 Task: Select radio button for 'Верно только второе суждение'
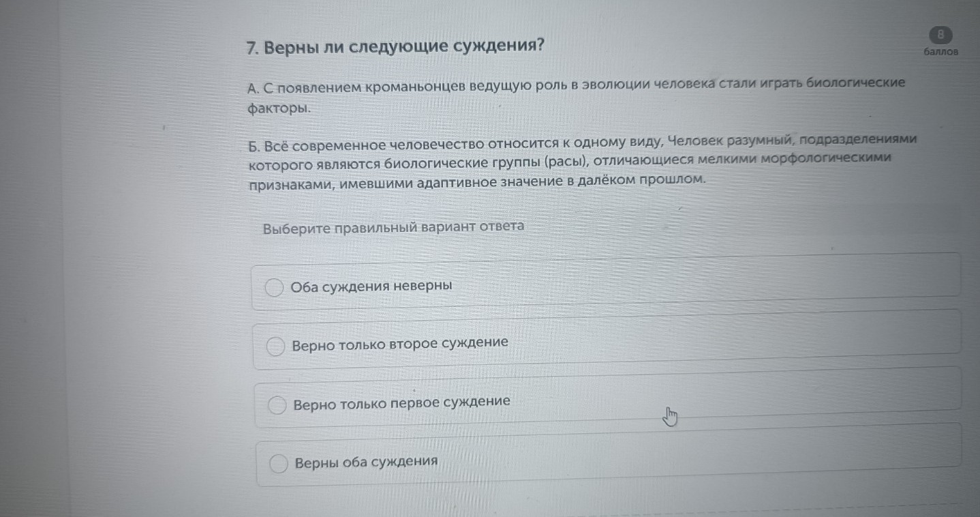275,347
